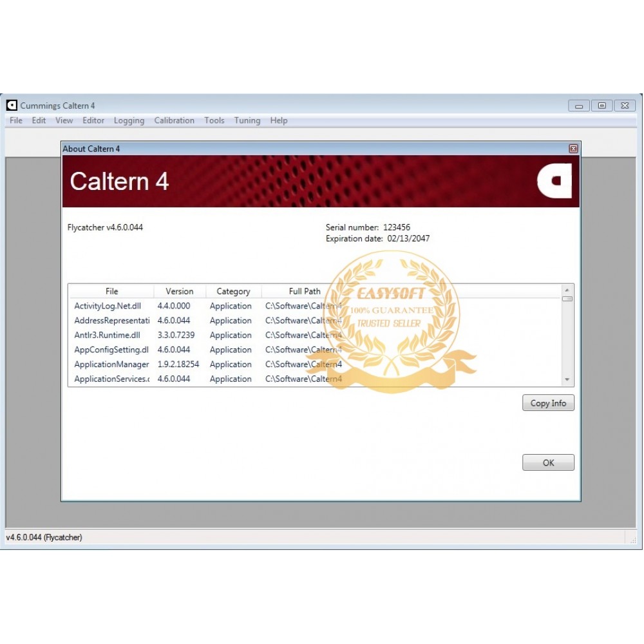Click the Expiration date 02/13/2047 text

(377, 239)
